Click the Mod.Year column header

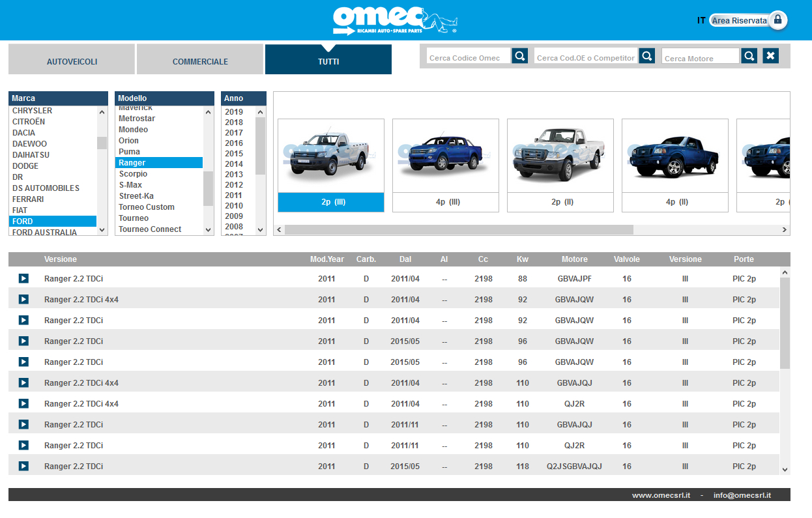[x=327, y=259]
